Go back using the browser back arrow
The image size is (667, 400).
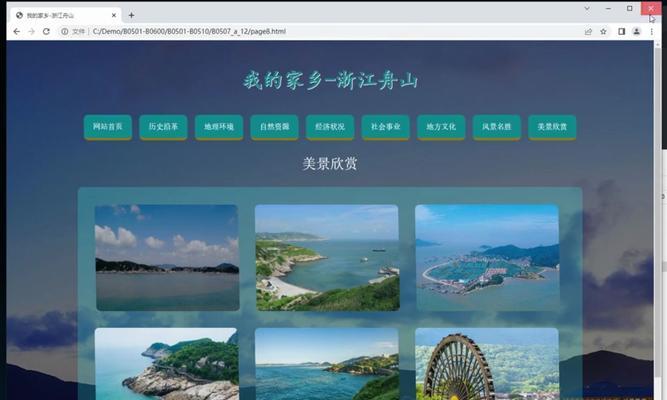tap(16, 31)
